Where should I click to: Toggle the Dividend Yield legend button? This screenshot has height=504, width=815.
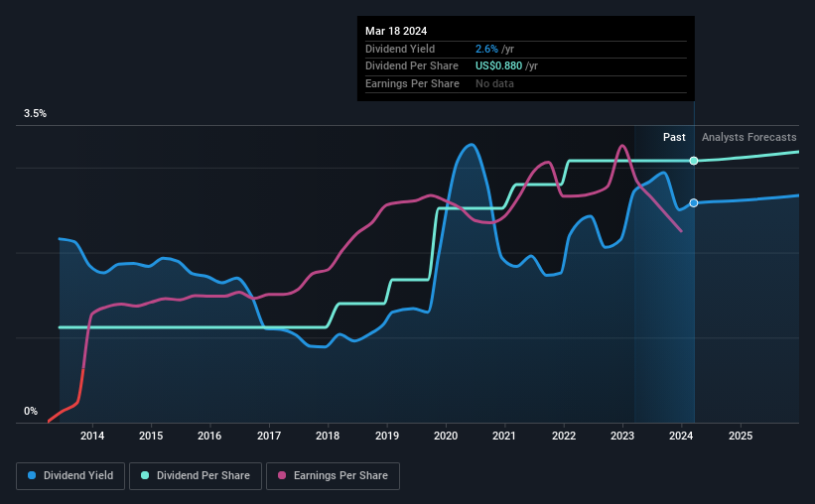tap(70, 476)
